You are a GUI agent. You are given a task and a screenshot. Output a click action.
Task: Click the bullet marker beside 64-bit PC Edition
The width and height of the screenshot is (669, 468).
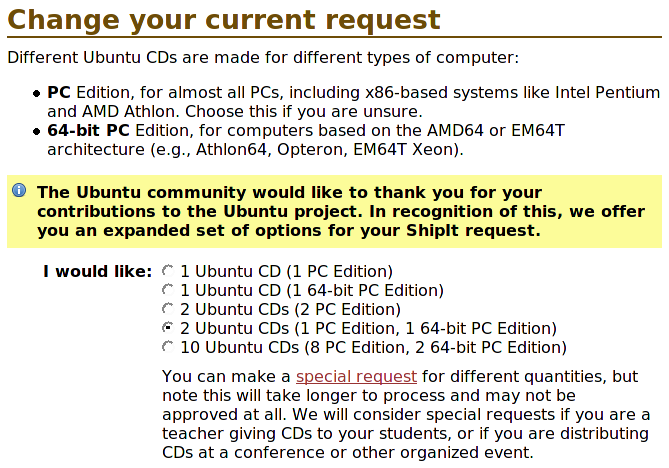(37, 131)
